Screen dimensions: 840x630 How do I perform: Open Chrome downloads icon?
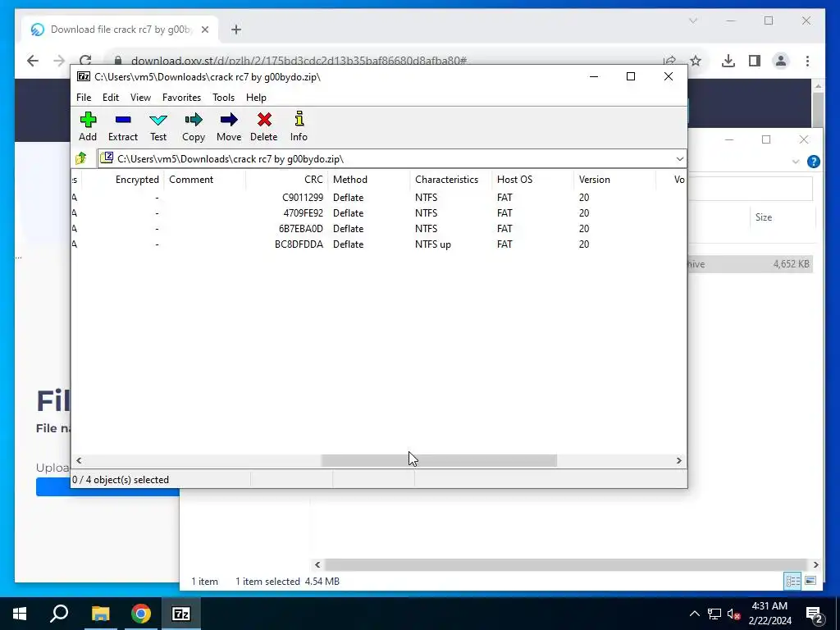(x=728, y=61)
